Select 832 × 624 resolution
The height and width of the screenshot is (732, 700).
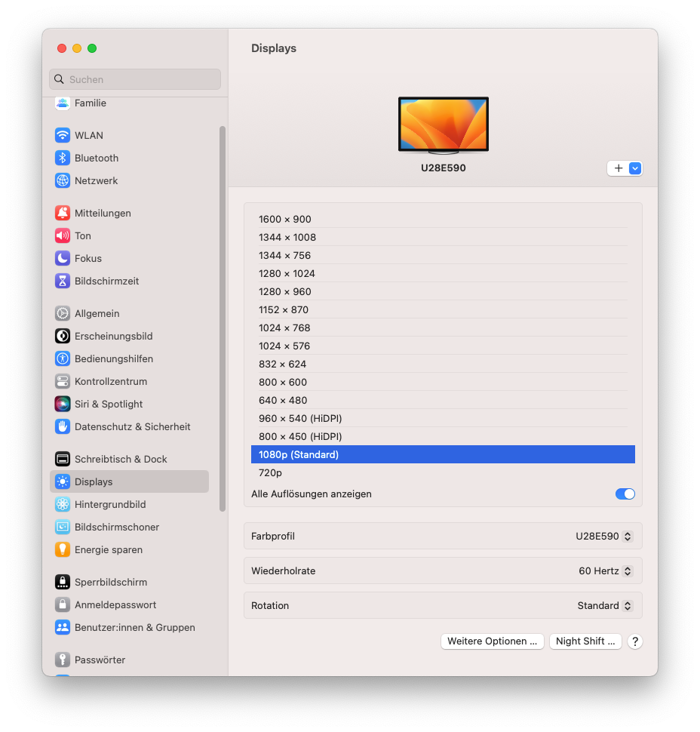443,364
